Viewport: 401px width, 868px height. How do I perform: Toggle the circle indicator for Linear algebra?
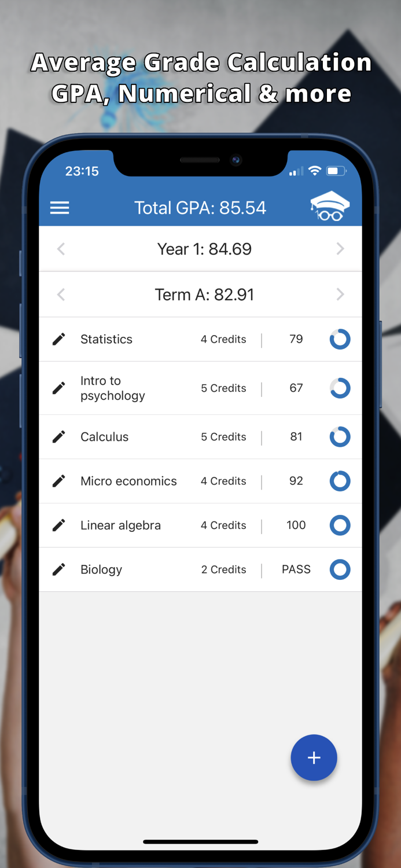click(340, 525)
